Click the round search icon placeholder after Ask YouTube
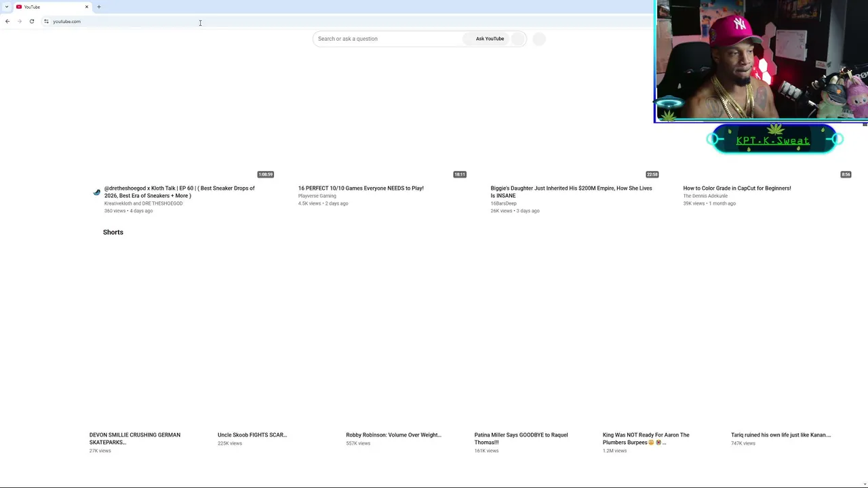Viewport: 868px width, 488px height. click(517, 39)
